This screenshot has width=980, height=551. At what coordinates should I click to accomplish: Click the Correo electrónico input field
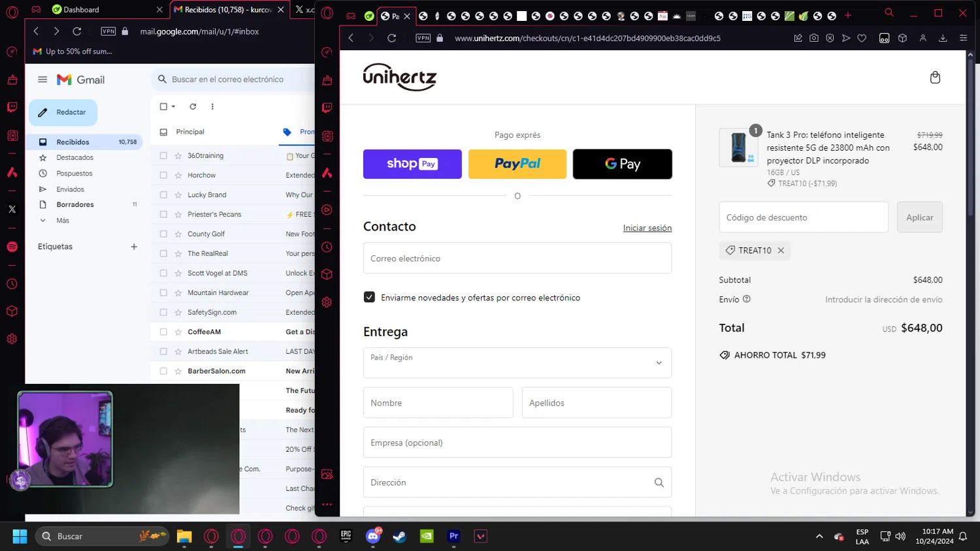517,259
